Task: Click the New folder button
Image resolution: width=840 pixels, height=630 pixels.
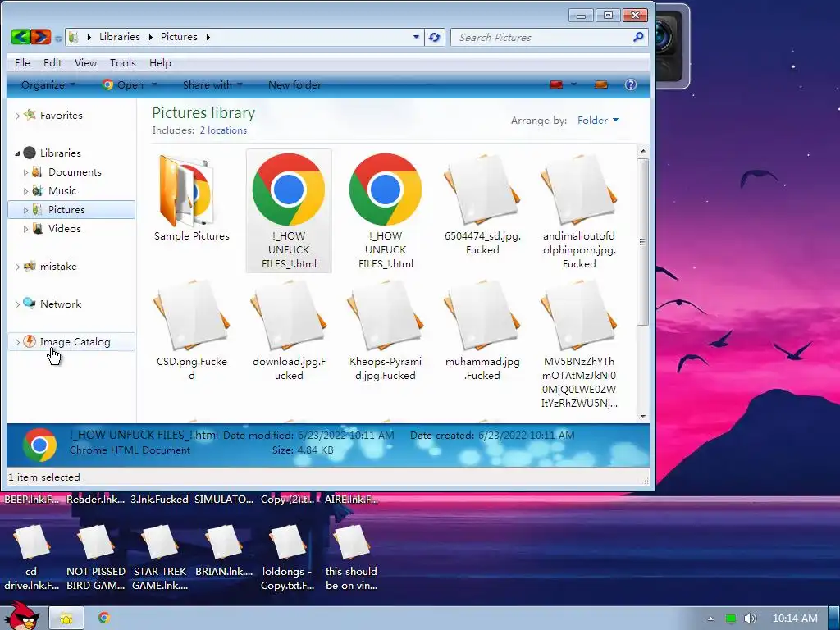Action: pyautogui.click(x=294, y=84)
